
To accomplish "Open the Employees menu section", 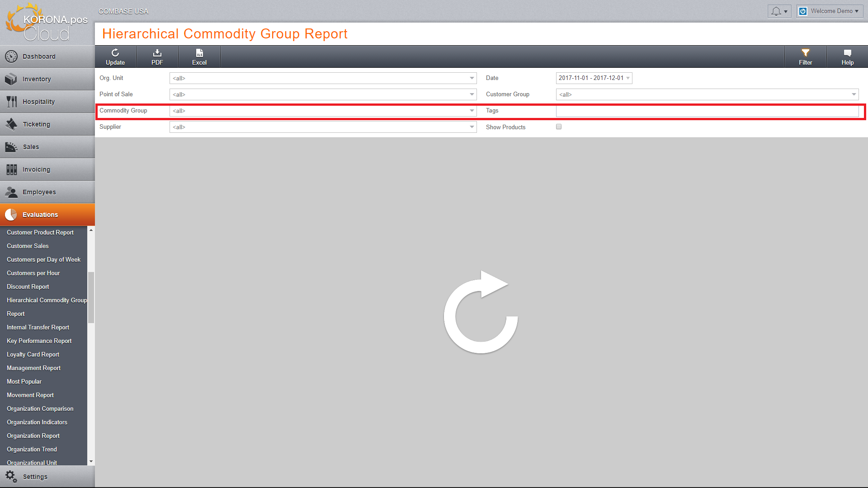I will tap(47, 192).
